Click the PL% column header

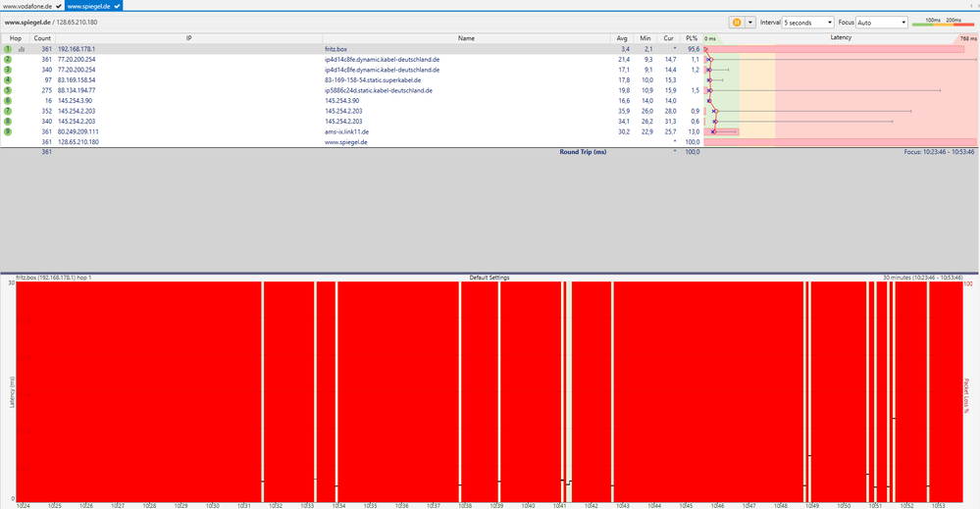point(692,38)
